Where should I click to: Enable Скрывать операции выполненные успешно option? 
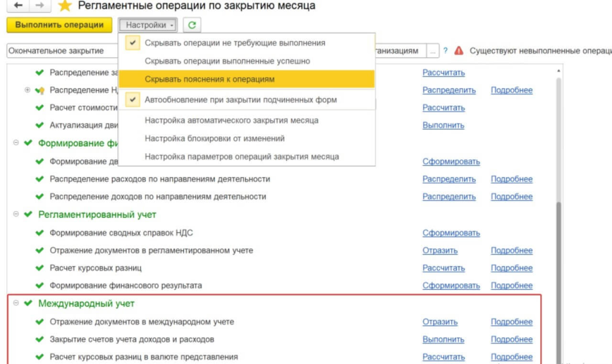click(x=227, y=61)
